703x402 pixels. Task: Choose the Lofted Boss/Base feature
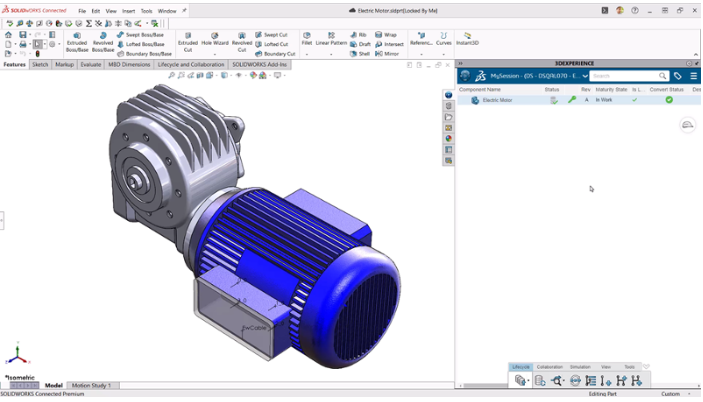click(x=140, y=44)
